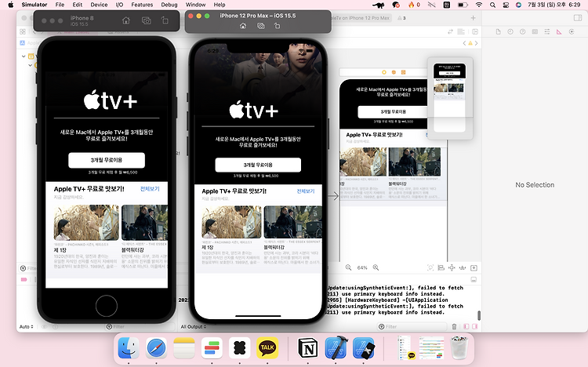Tap Home icon in iPhone 12 Pro Max toolbar
The image size is (588, 367).
click(243, 26)
